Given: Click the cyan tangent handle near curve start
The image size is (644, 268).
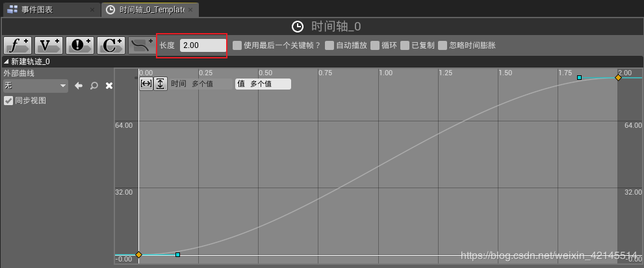Looking at the screenshot, I should click(178, 255).
